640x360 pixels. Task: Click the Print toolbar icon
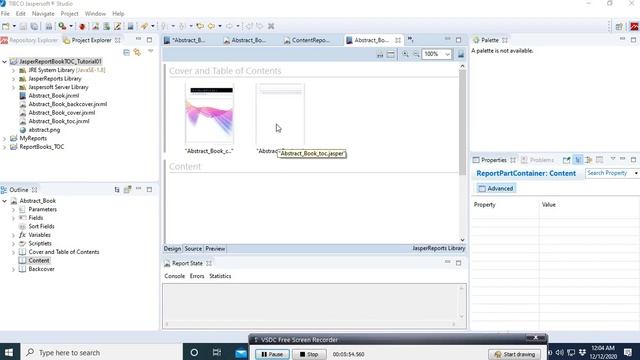click(49, 26)
